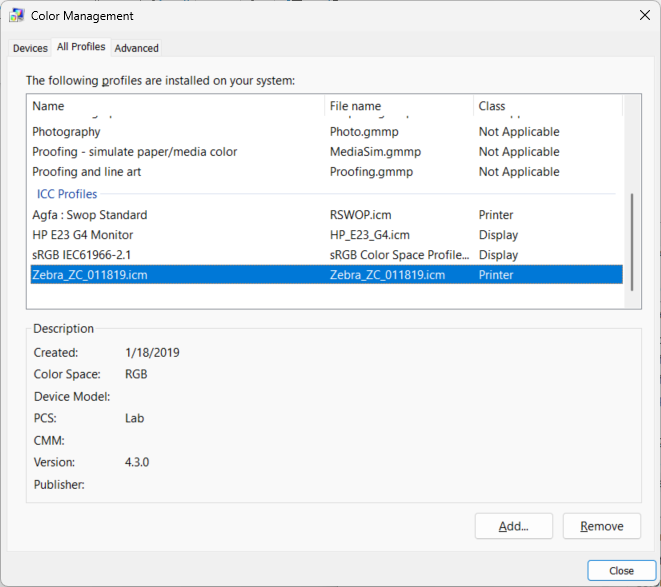This screenshot has height=587, width=661.
Task: Click the profile list vertical scrollbar
Action: pyautogui.click(x=631, y=240)
